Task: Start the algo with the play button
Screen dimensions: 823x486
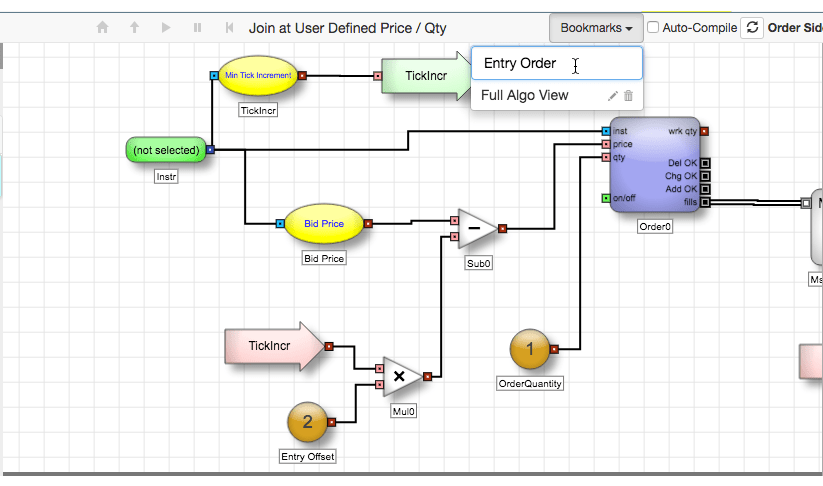Action: pos(166,27)
